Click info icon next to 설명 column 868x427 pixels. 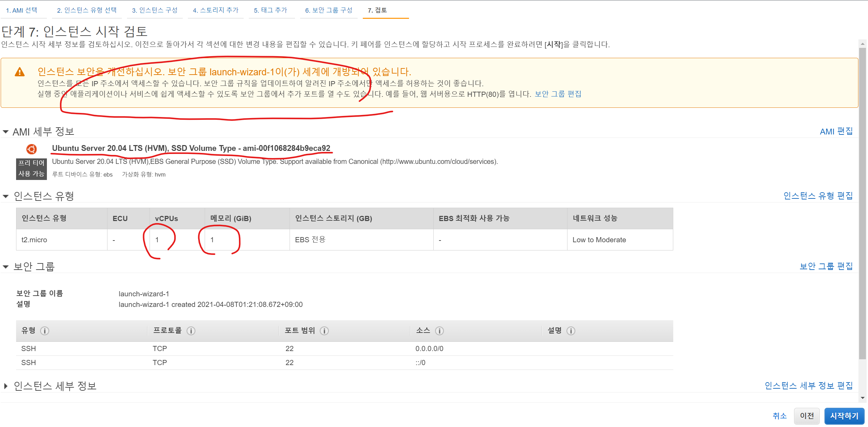(x=571, y=331)
